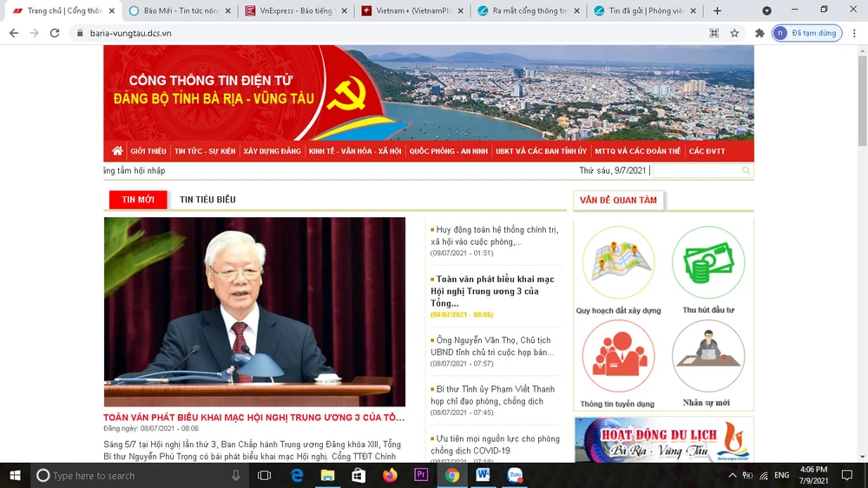This screenshot has height=488, width=868.
Task: Open the TIN TỨC - SỰ KIỆN menu
Action: (205, 151)
